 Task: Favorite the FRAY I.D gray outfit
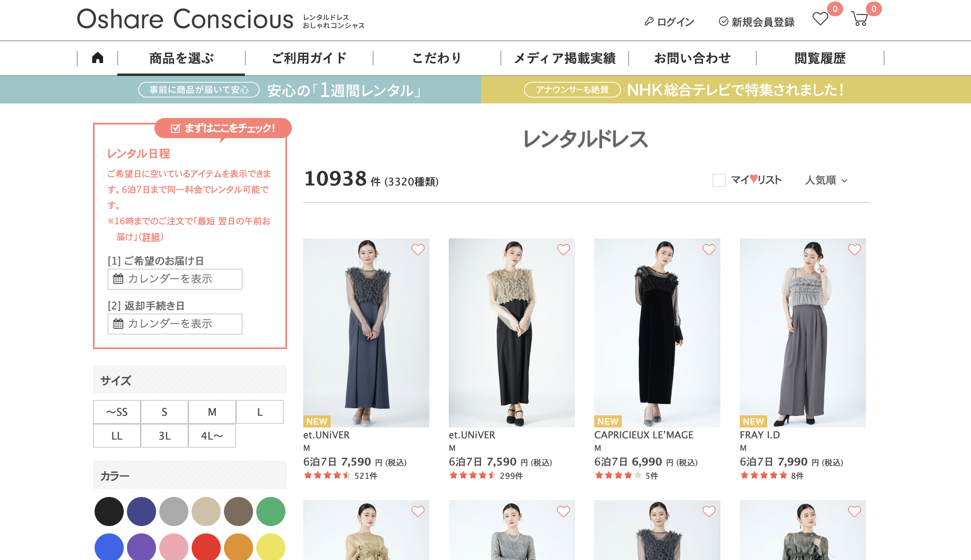(854, 250)
